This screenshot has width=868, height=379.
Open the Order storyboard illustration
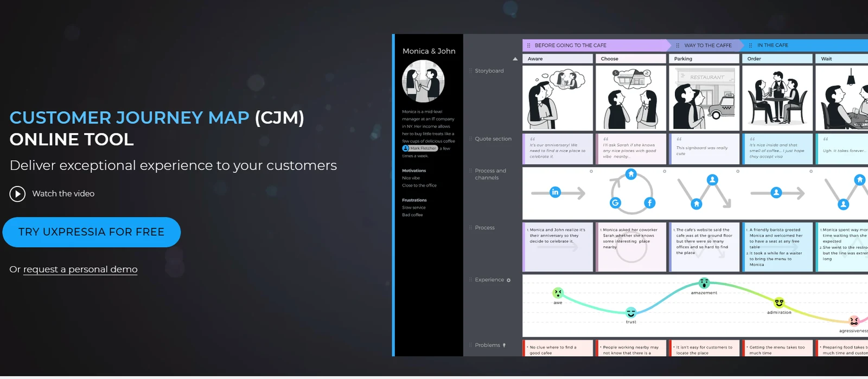click(x=777, y=98)
